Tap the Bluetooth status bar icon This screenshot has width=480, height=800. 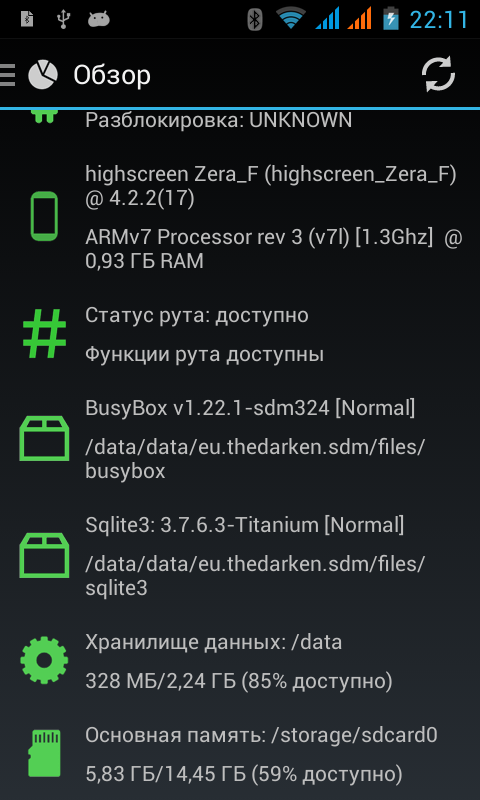point(255,19)
